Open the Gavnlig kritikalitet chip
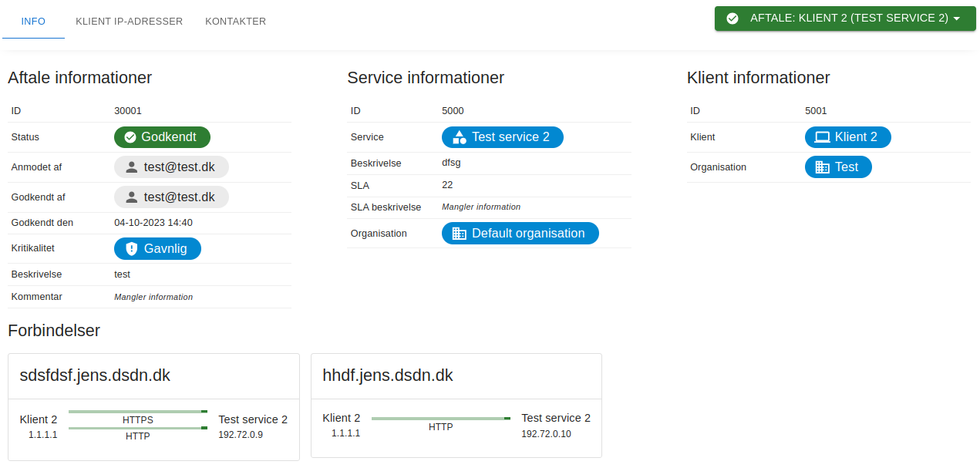 tap(165, 249)
